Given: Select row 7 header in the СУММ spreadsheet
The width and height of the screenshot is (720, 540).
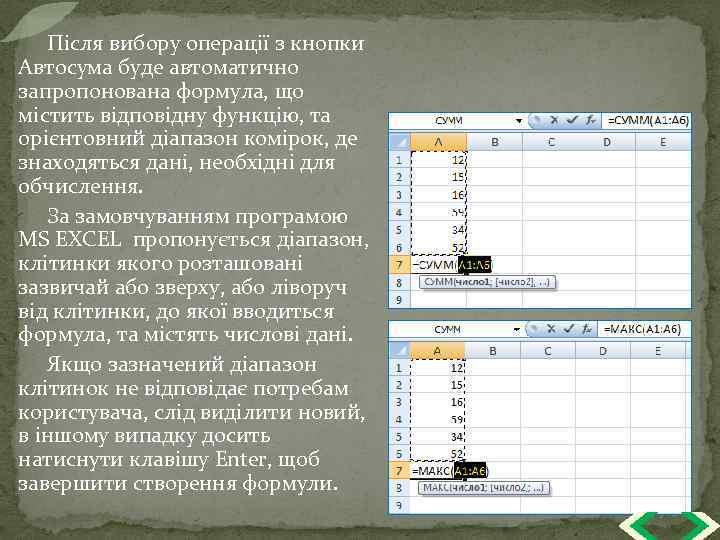Looking at the screenshot, I should pos(399,265).
